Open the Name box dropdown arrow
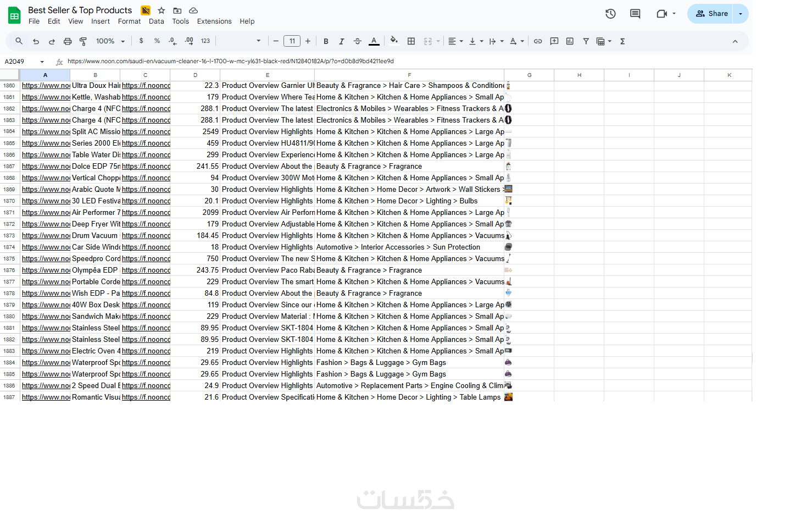The width and height of the screenshot is (812, 520). point(42,62)
